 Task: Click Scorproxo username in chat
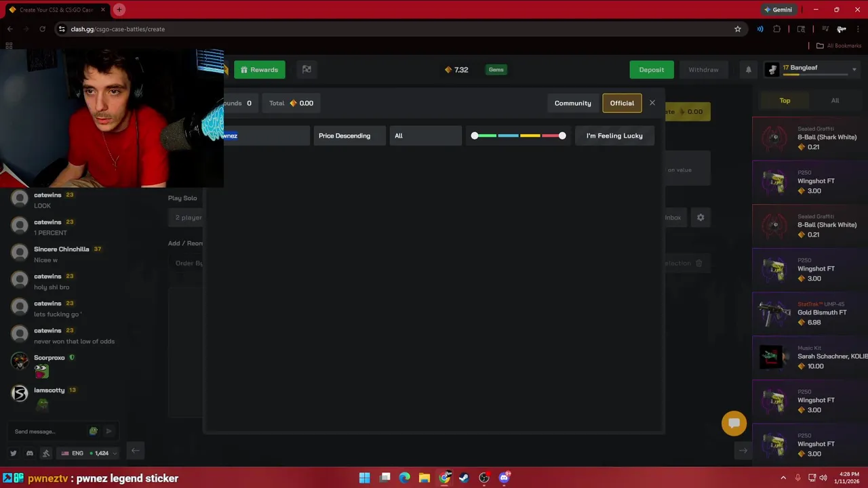click(50, 357)
